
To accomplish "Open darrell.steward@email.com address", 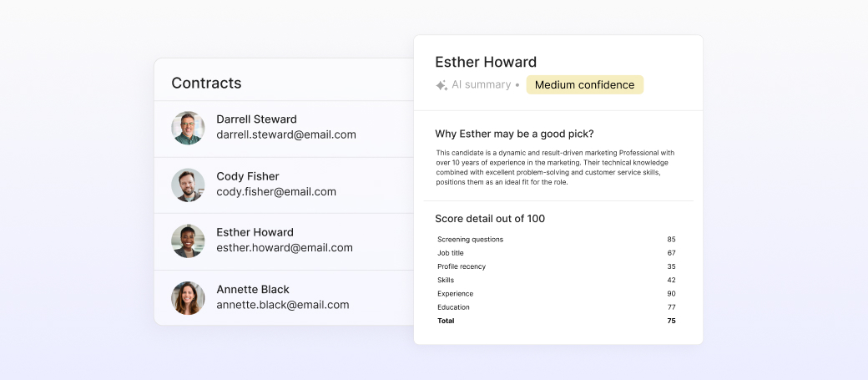I will coord(286,134).
